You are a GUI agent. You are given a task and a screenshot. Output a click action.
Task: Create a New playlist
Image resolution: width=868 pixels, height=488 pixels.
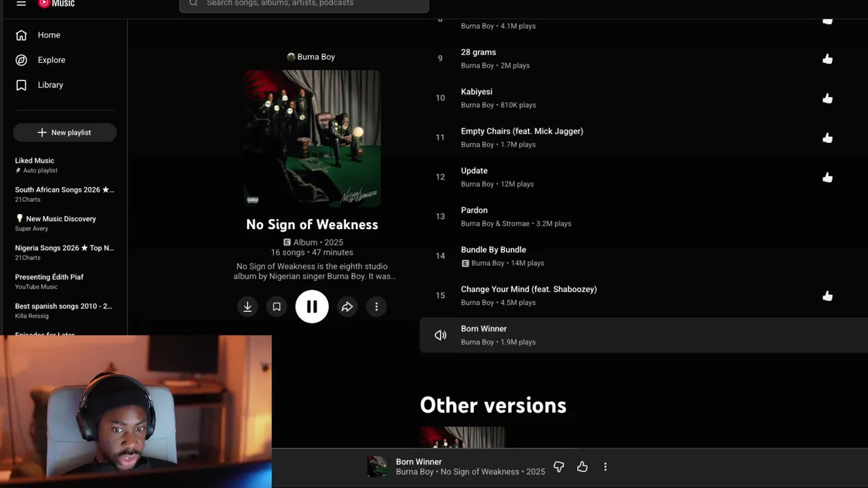click(65, 133)
